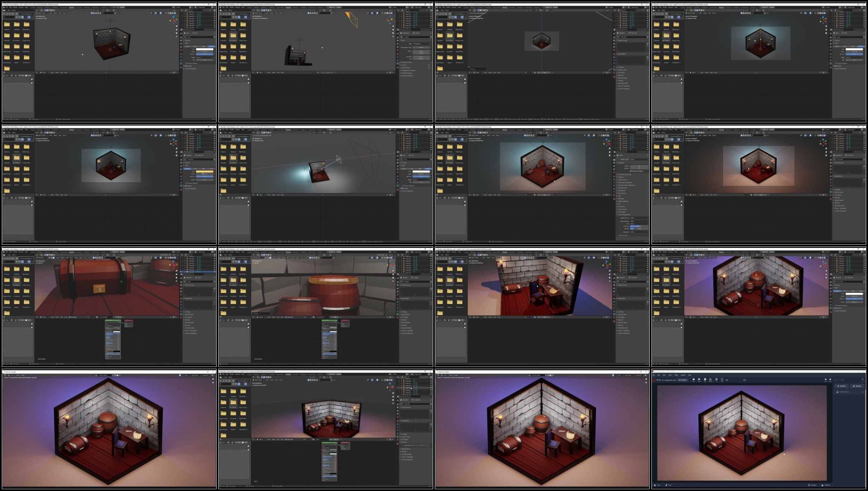Image resolution: width=868 pixels, height=491 pixels.
Task: Click the Export icon in photo editor toolbar
Action: pos(699,379)
